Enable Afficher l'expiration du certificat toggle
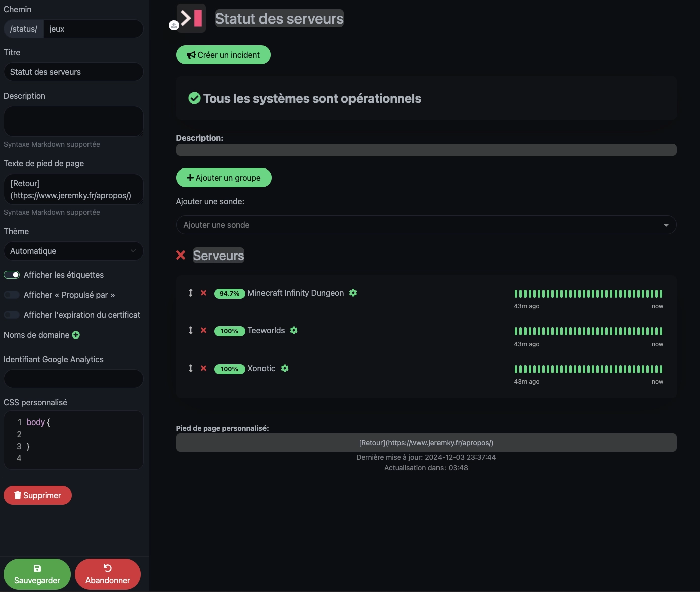Image resolution: width=700 pixels, height=592 pixels. [x=12, y=315]
